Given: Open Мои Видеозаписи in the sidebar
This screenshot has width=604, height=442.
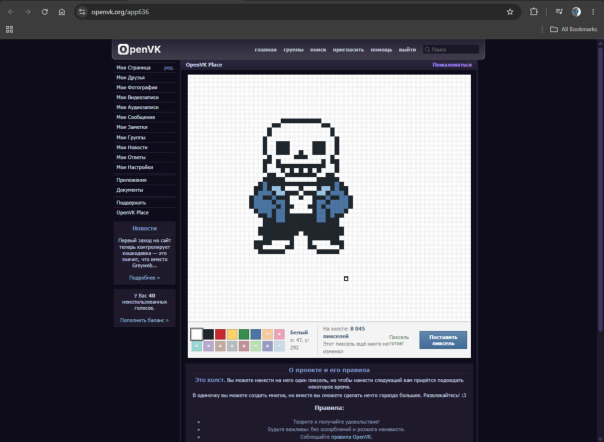Looking at the screenshot, I should [x=138, y=97].
